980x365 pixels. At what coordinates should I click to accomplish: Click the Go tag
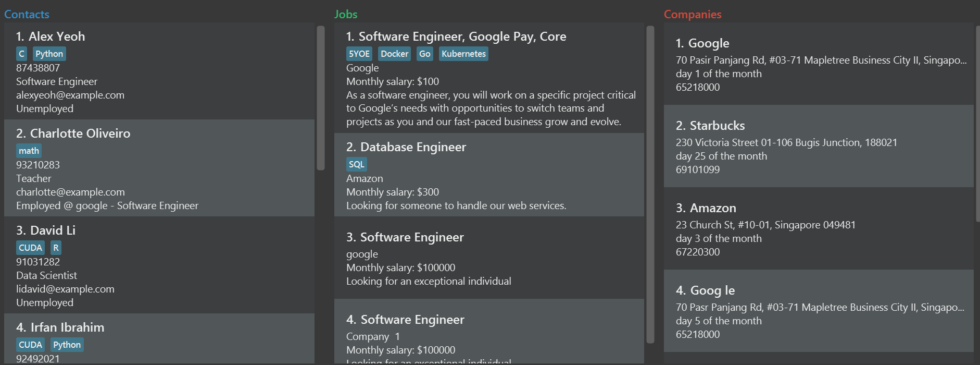click(x=425, y=54)
